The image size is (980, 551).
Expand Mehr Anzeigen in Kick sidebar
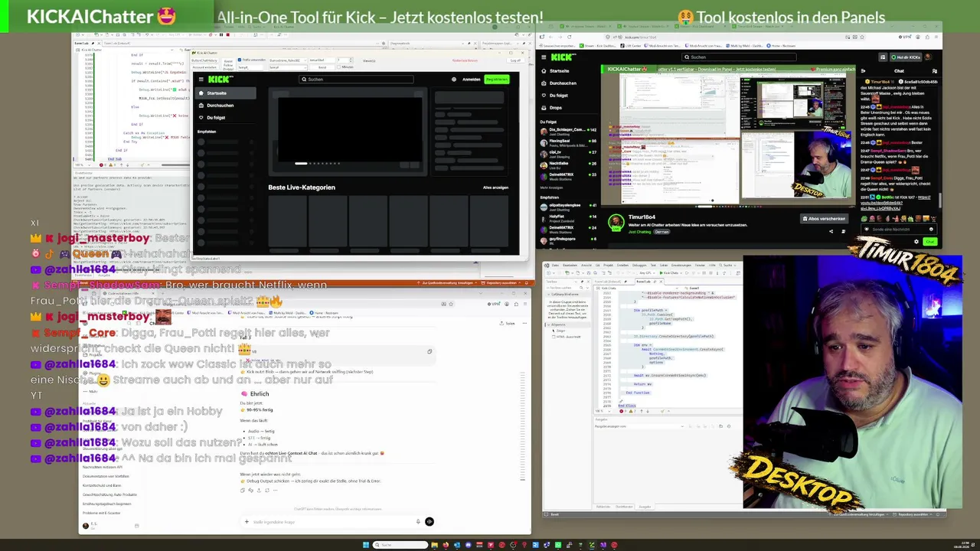pos(552,187)
